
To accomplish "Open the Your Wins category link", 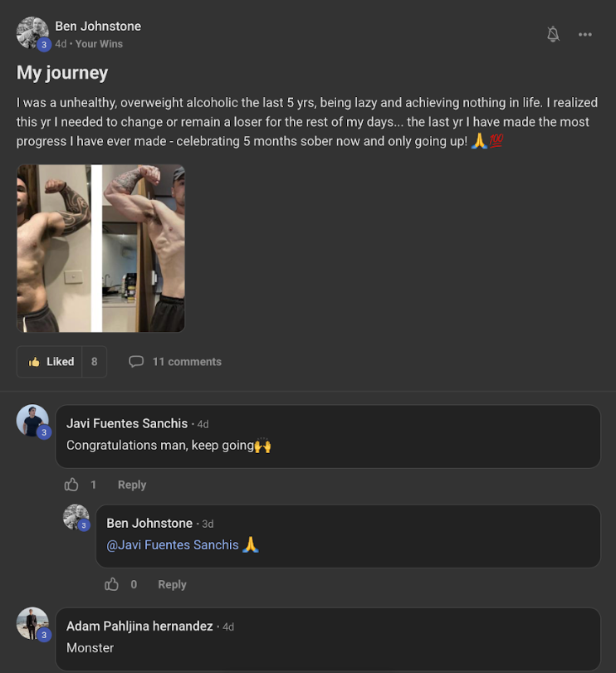I will click(x=99, y=44).
